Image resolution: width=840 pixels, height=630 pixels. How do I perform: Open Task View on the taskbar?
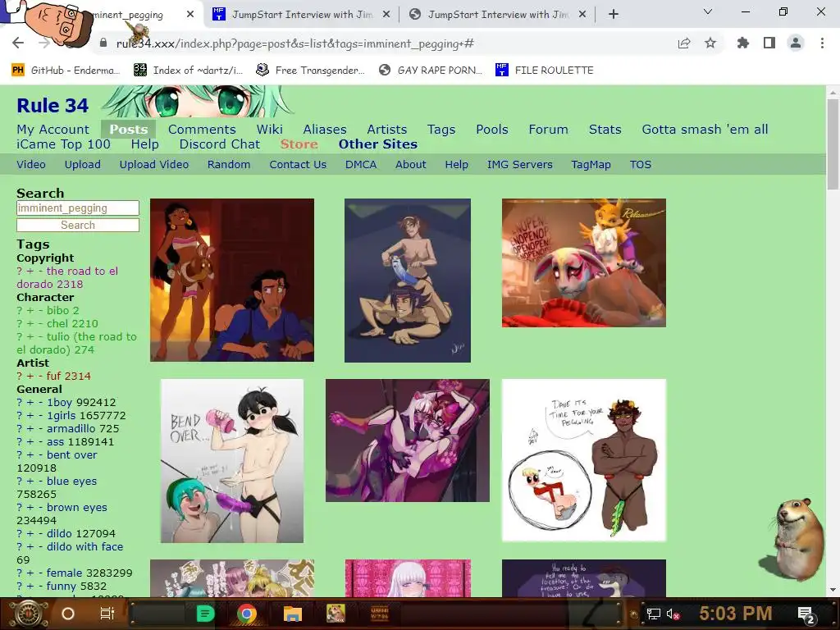click(x=107, y=614)
